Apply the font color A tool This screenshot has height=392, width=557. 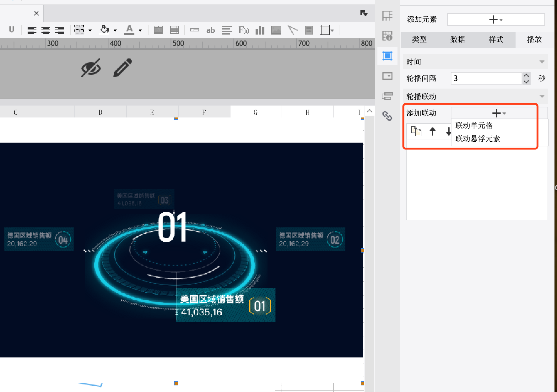click(x=129, y=30)
